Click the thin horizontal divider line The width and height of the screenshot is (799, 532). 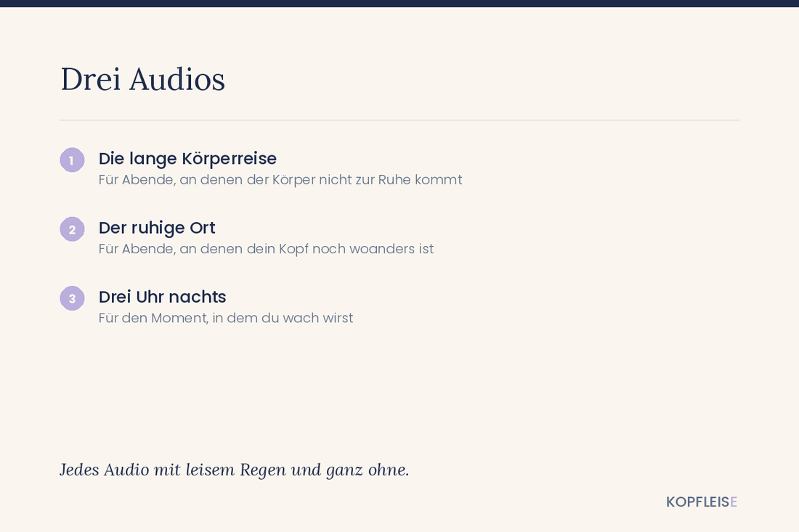399,120
